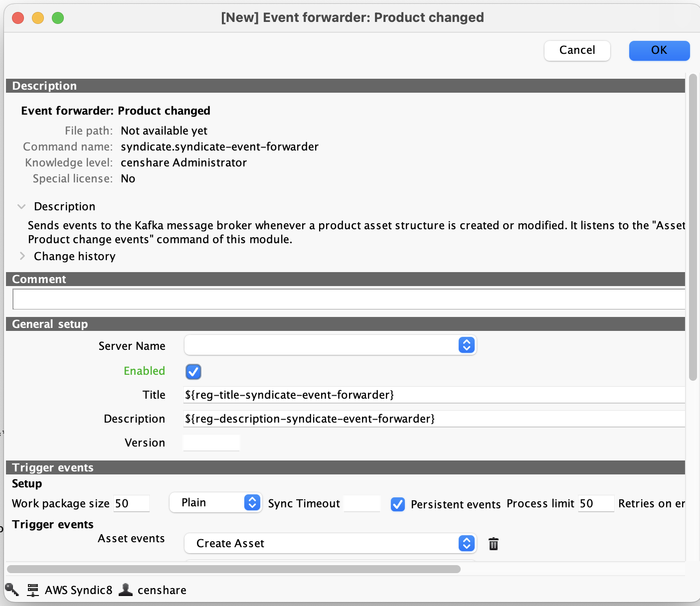
Task: Disable the Enabled checkbox
Action: [193, 372]
